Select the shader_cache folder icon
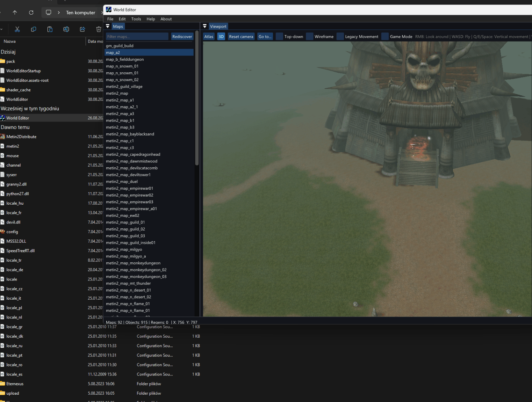Screen dimensions: 532x402 (x=3, y=90)
